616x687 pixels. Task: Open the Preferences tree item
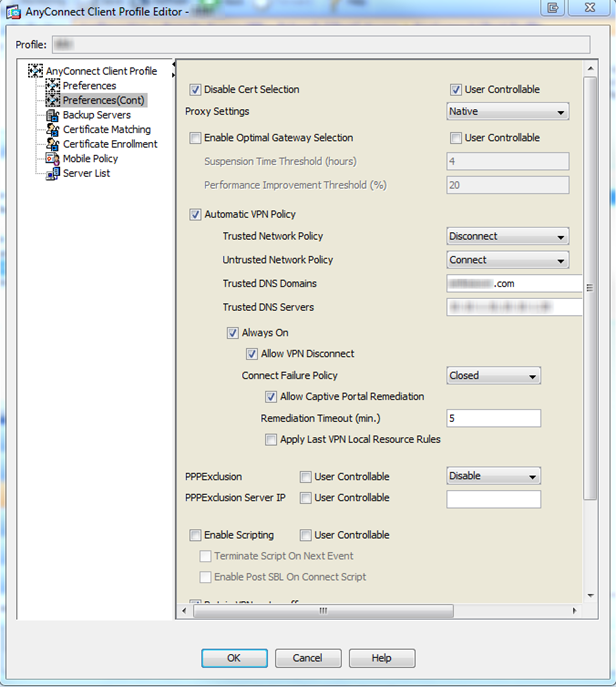[x=89, y=85]
